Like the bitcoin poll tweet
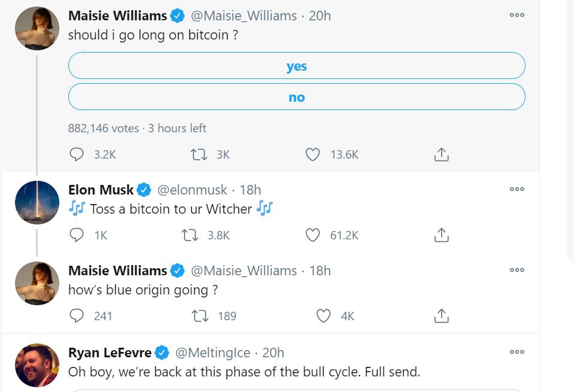Screen dimensions: 574x392 [x=313, y=154]
